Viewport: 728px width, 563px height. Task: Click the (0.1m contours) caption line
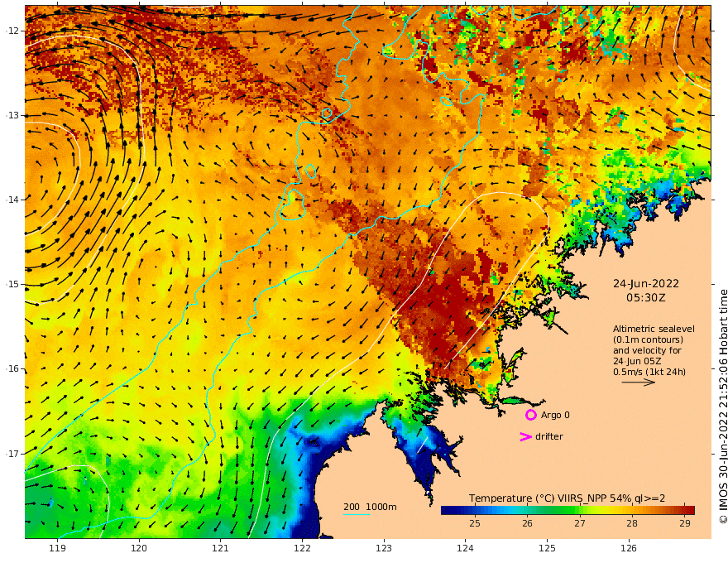[x=648, y=339]
